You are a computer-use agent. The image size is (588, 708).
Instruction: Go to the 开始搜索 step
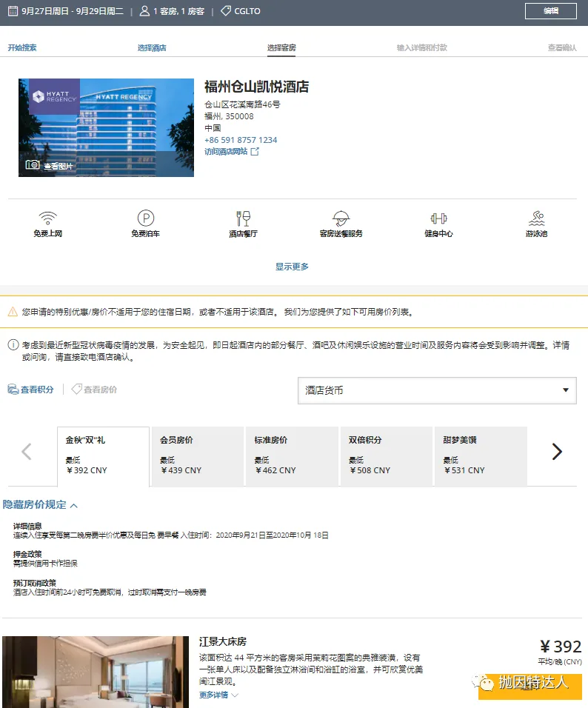[22, 47]
